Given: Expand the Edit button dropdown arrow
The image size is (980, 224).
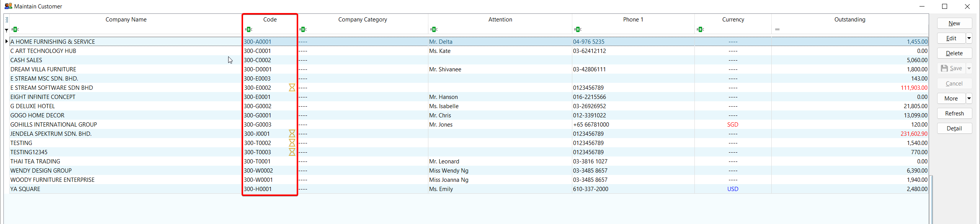Looking at the screenshot, I should 969,38.
